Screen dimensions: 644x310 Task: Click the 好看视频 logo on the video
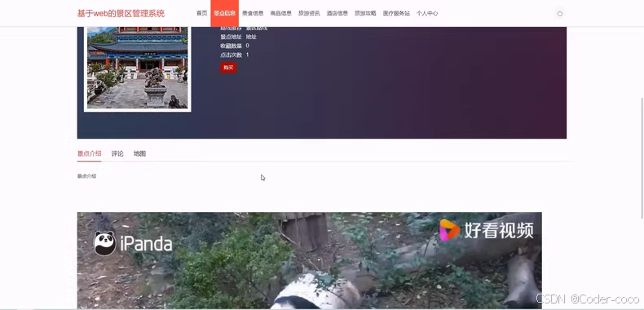pos(487,230)
